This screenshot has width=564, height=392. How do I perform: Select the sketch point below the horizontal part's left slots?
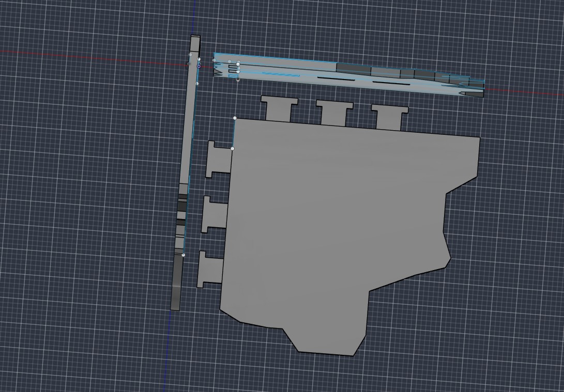(238, 80)
